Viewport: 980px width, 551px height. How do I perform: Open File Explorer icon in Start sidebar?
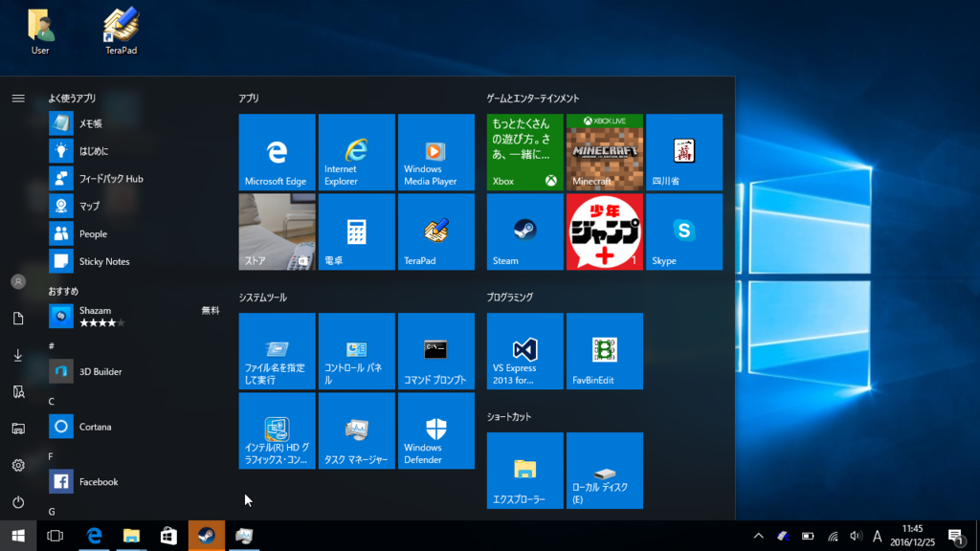[18, 429]
